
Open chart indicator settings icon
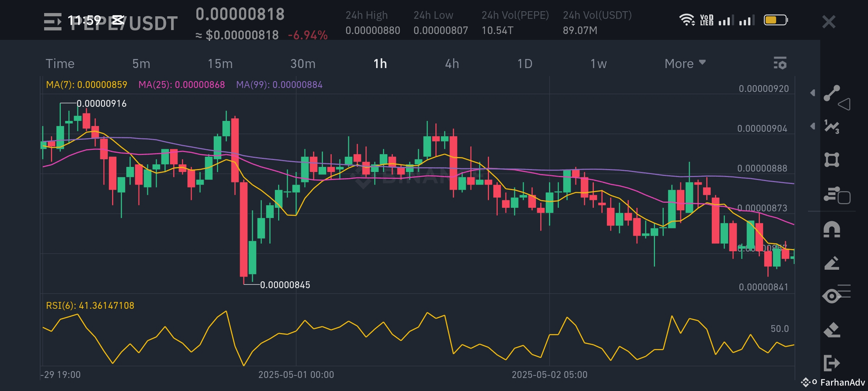tap(780, 63)
